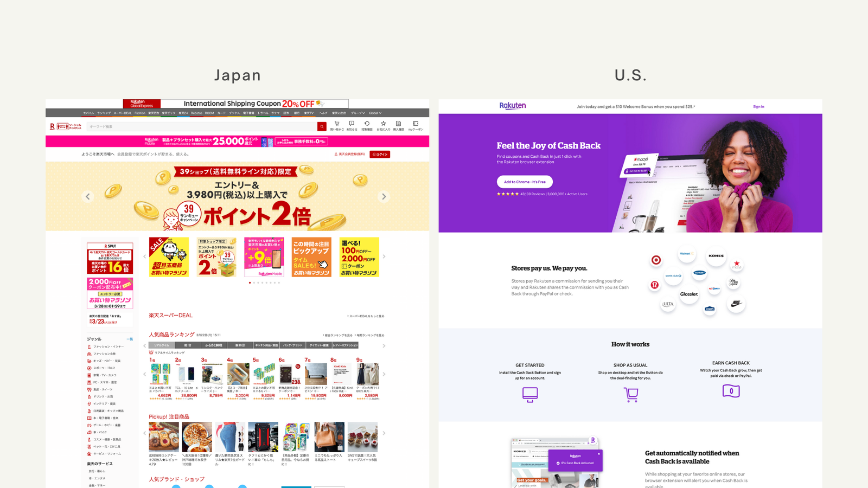This screenshot has height=488, width=868.
Task: Select the リアルタイム ranking tab
Action: pyautogui.click(x=162, y=345)
